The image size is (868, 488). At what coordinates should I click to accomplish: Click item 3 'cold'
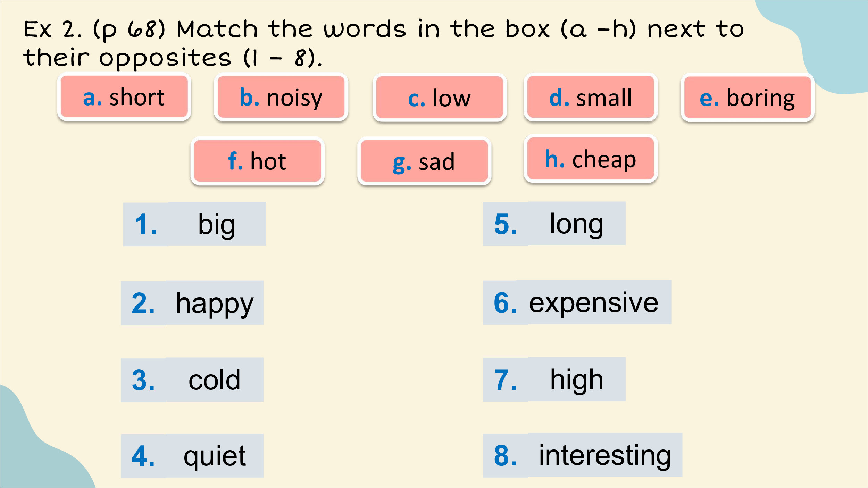point(192,380)
